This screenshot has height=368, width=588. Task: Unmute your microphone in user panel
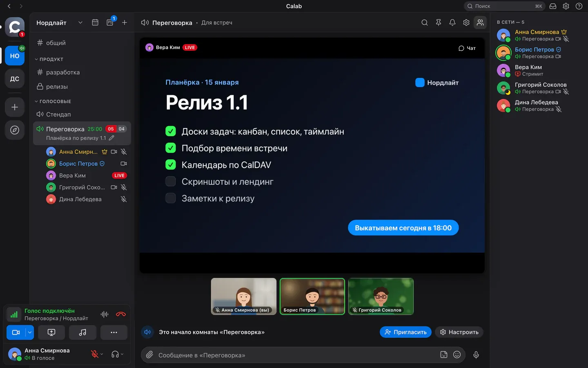tap(95, 355)
